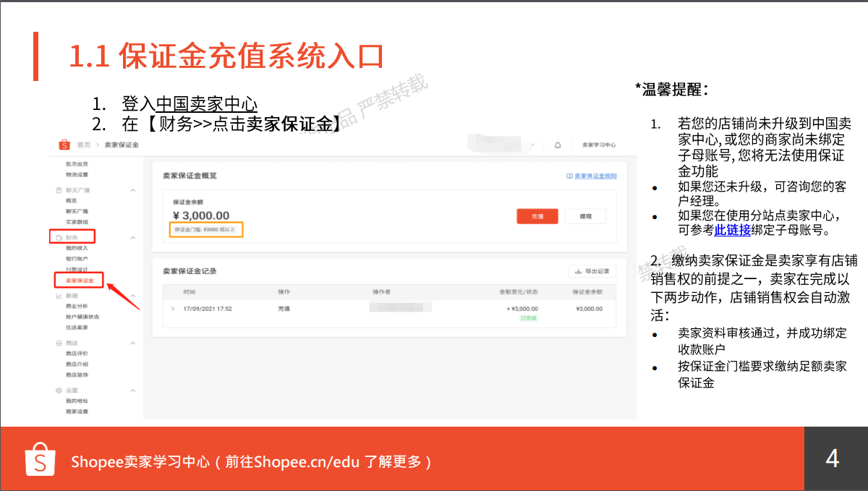Screen dimensions: 868x491
Task: Expand the 17/09/2021 17:52 record row arrow
Action: (173, 309)
